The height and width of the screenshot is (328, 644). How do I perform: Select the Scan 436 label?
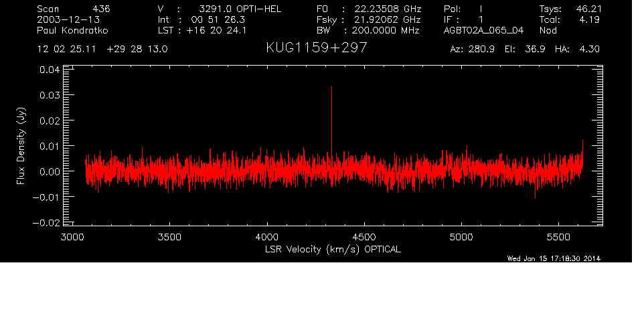point(74,9)
